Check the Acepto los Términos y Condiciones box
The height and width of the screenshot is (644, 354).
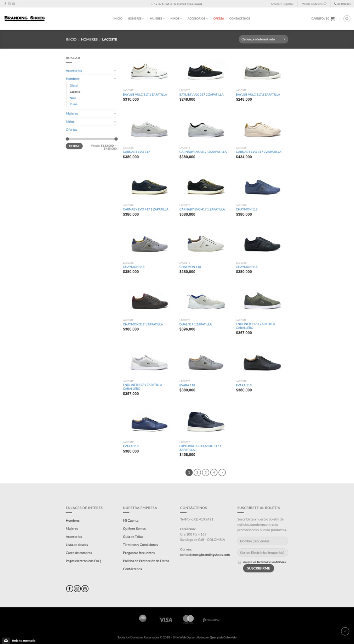click(x=240, y=562)
